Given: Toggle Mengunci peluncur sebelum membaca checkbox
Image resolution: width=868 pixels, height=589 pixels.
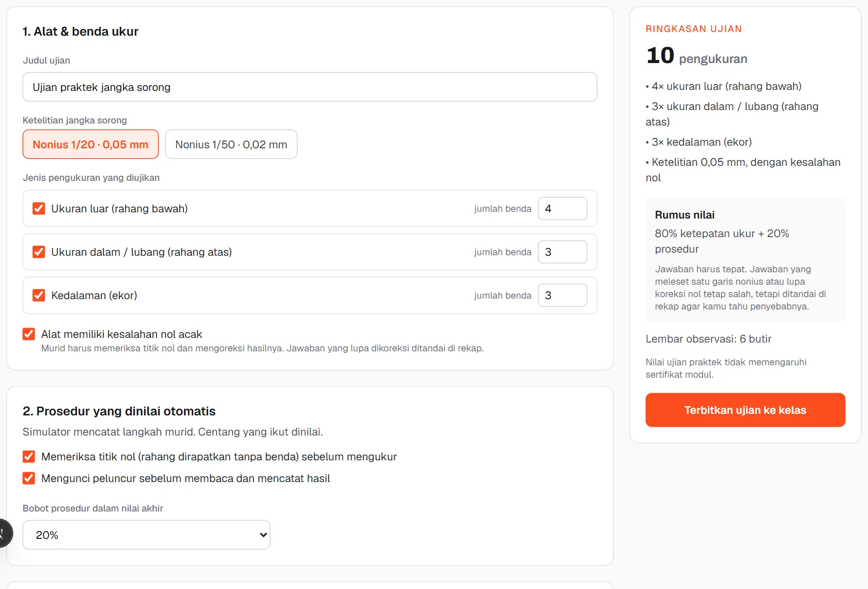Looking at the screenshot, I should tap(29, 478).
